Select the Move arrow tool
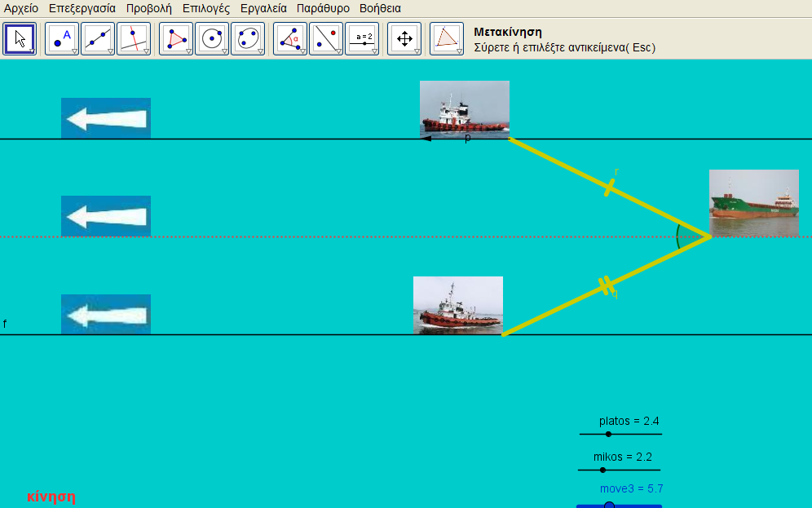 [20, 38]
